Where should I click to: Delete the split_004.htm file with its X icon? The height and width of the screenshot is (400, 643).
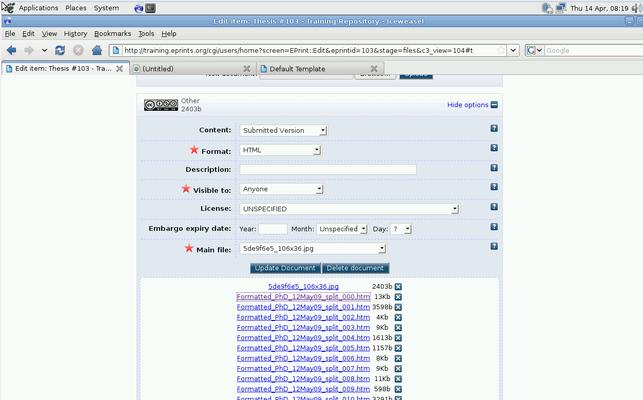[398, 338]
